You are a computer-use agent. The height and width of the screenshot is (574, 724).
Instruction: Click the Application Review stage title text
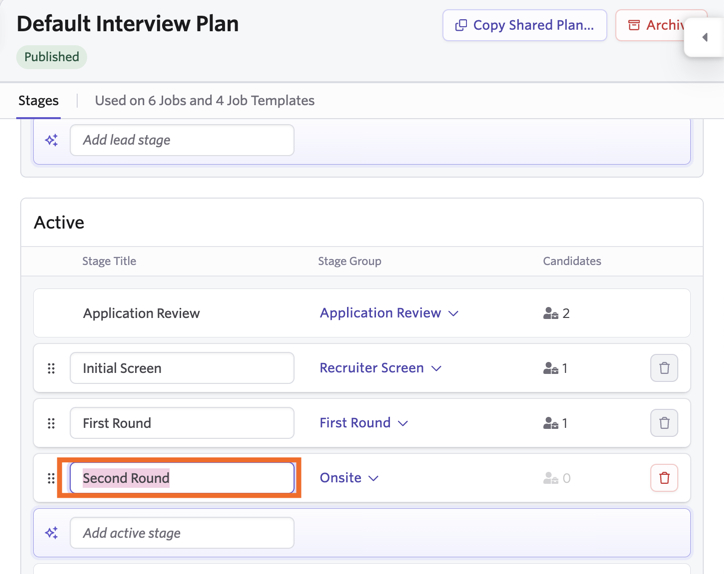[x=141, y=313]
